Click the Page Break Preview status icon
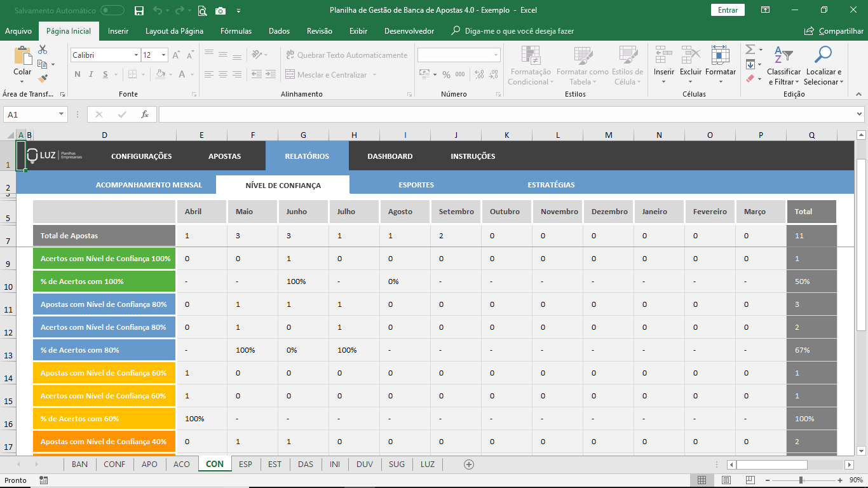Image resolution: width=868 pixels, height=488 pixels. coord(750,480)
